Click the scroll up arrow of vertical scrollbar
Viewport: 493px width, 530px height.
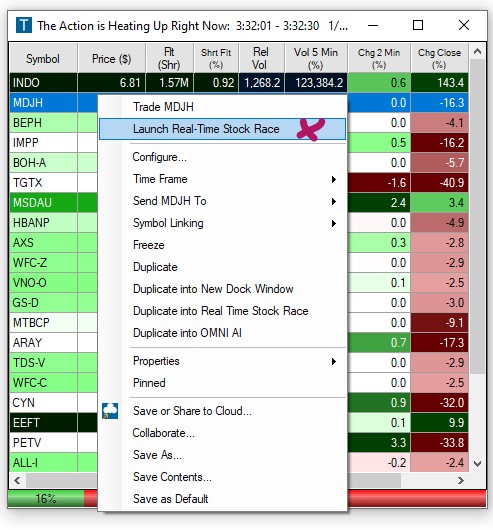(477, 52)
